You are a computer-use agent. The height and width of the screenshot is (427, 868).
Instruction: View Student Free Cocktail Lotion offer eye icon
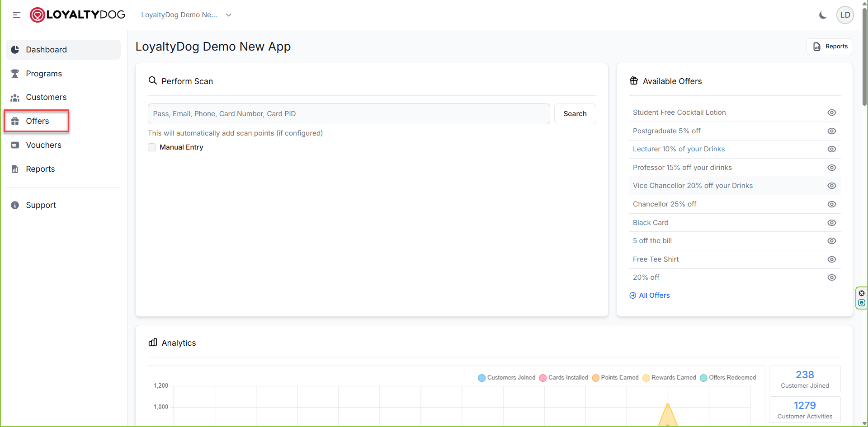click(x=832, y=113)
